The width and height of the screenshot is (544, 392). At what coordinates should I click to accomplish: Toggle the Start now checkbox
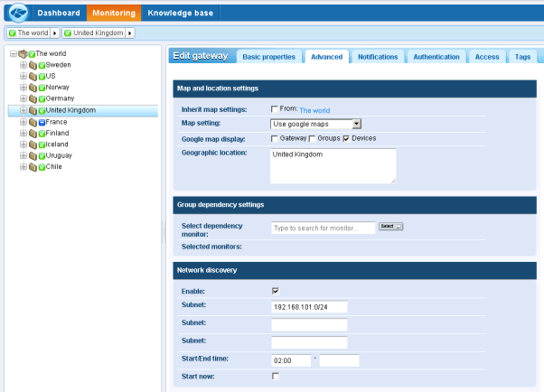pyautogui.click(x=275, y=376)
